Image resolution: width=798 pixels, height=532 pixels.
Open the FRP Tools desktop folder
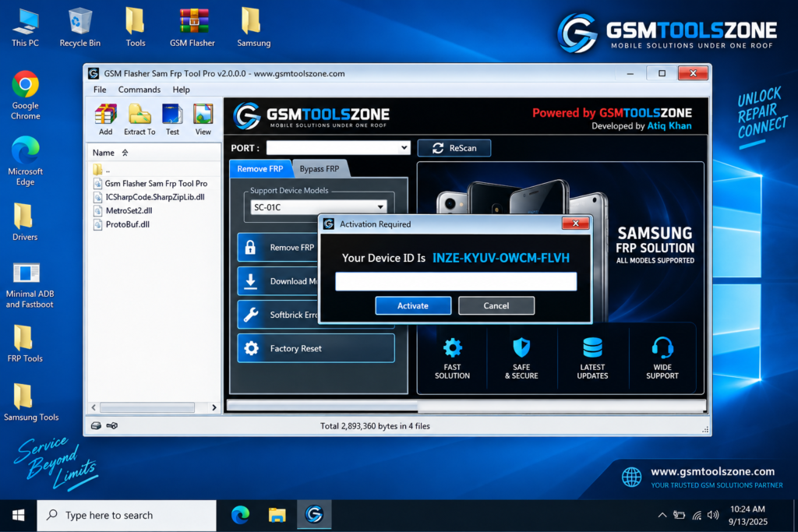click(x=25, y=344)
